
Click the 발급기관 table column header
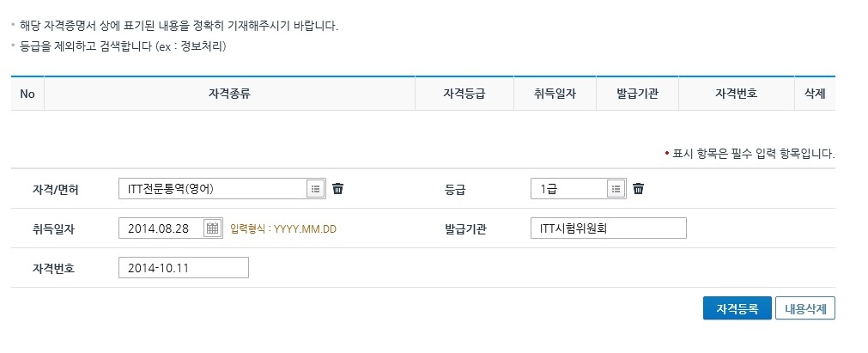(x=637, y=94)
